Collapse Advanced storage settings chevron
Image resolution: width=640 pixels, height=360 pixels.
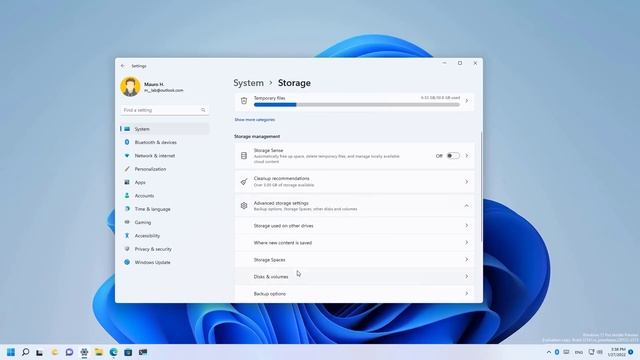[466, 206]
